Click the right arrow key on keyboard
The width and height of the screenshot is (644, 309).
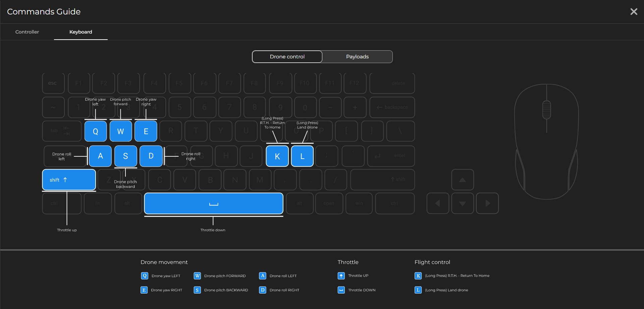(x=487, y=203)
